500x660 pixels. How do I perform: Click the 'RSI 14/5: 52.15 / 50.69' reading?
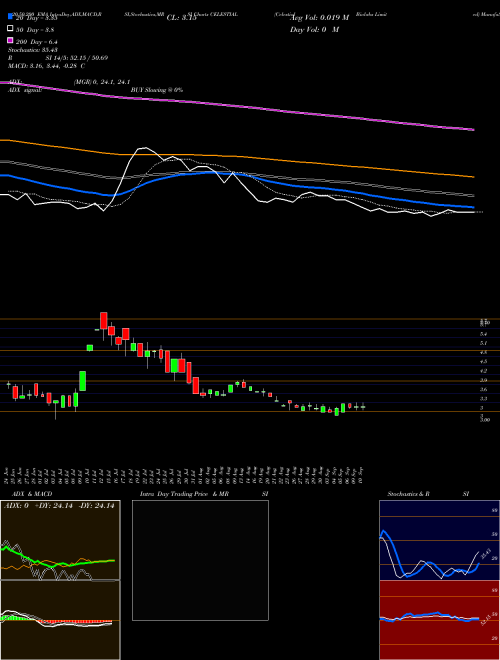pyautogui.click(x=58, y=58)
